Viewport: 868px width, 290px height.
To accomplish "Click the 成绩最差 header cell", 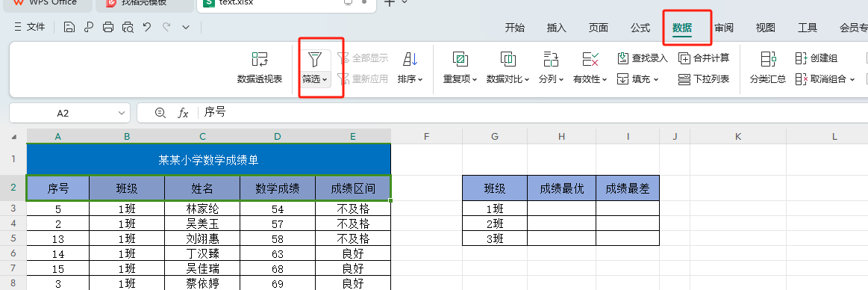I will (x=627, y=188).
